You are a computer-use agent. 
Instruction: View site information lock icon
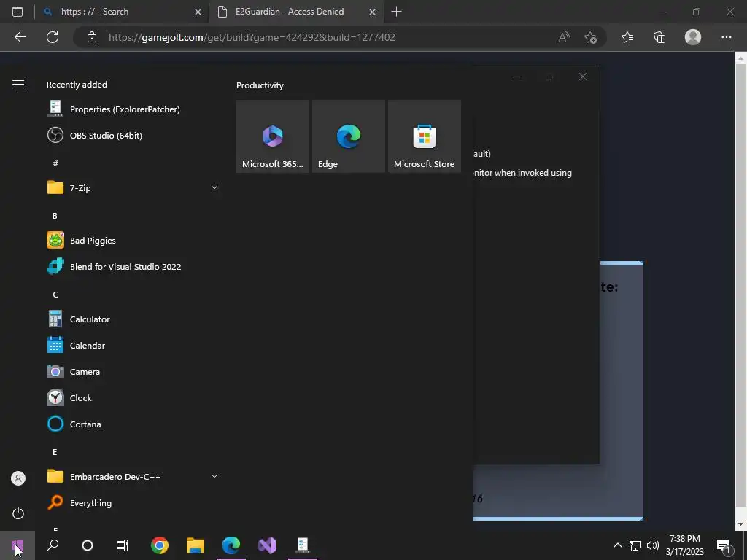pos(92,37)
